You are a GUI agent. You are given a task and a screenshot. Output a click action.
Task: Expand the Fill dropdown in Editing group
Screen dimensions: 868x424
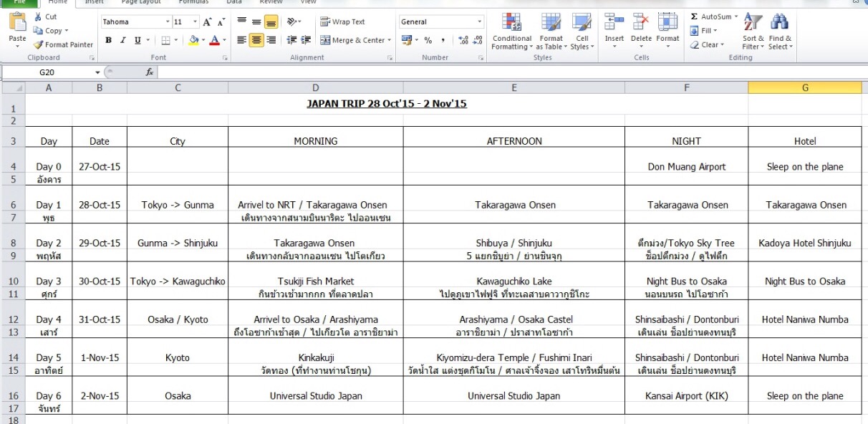(716, 31)
